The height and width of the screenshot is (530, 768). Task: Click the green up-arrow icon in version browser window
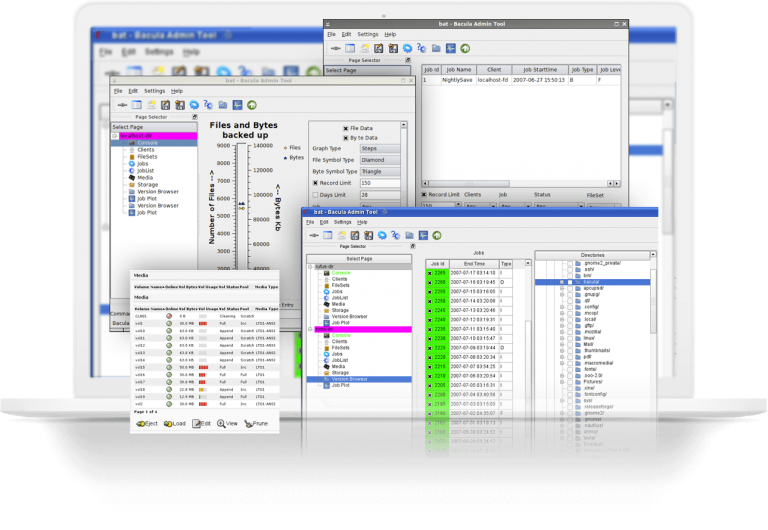click(437, 236)
